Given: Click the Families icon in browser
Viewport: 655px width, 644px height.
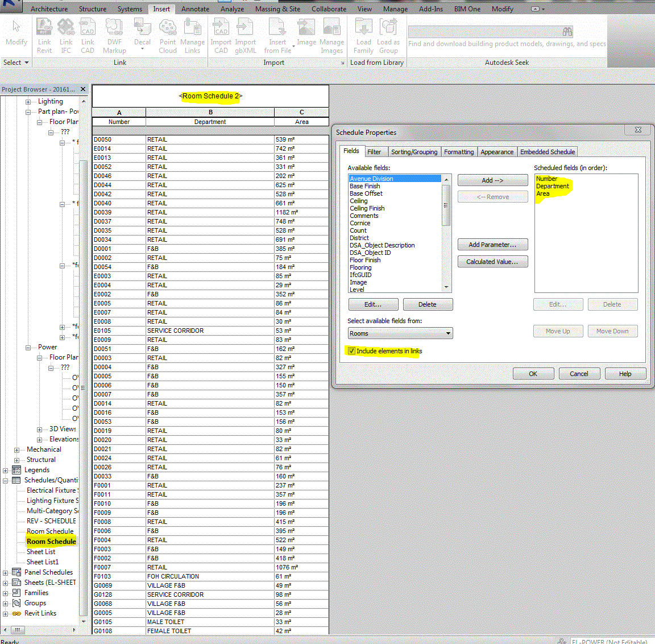Looking at the screenshot, I should [16, 593].
